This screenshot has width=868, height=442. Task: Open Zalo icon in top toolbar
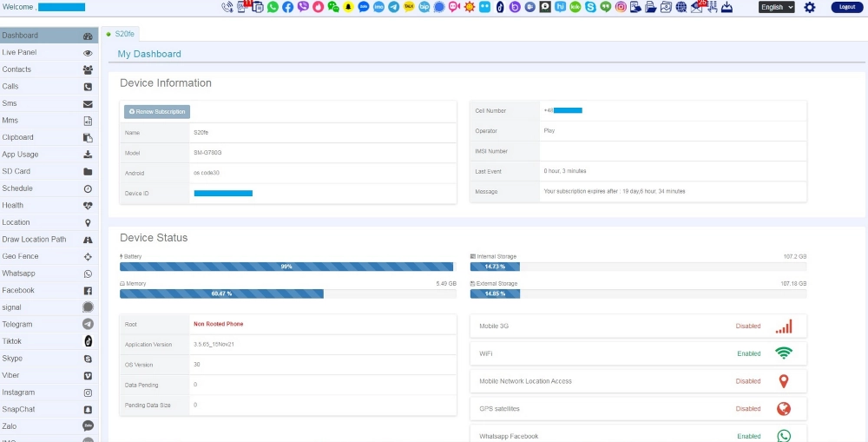pos(364,7)
